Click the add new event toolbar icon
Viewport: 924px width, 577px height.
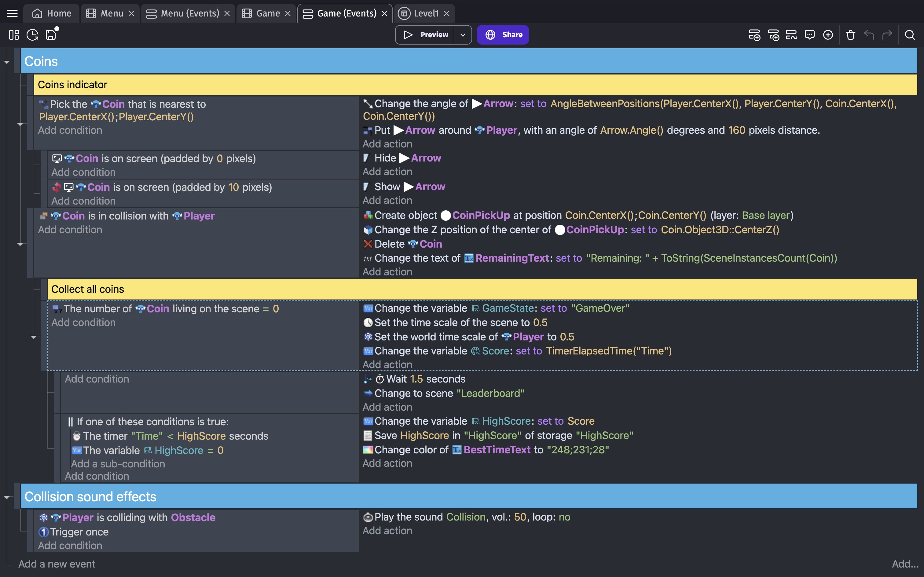click(754, 35)
